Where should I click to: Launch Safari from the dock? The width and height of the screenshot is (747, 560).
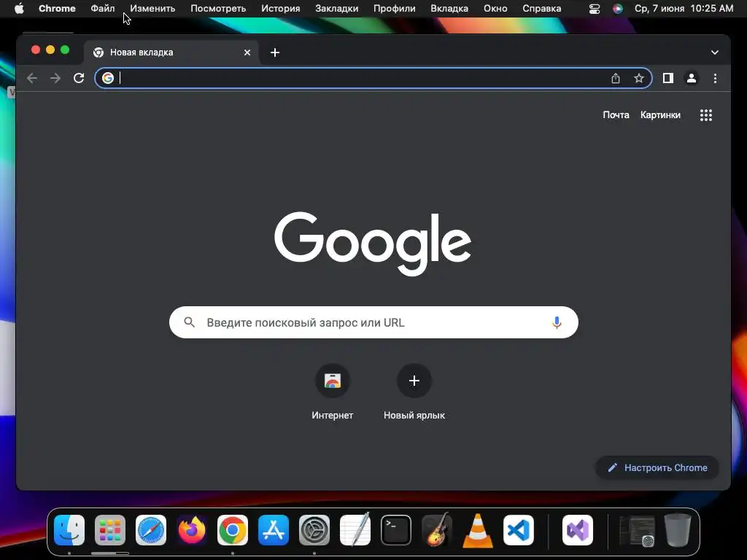click(x=151, y=530)
